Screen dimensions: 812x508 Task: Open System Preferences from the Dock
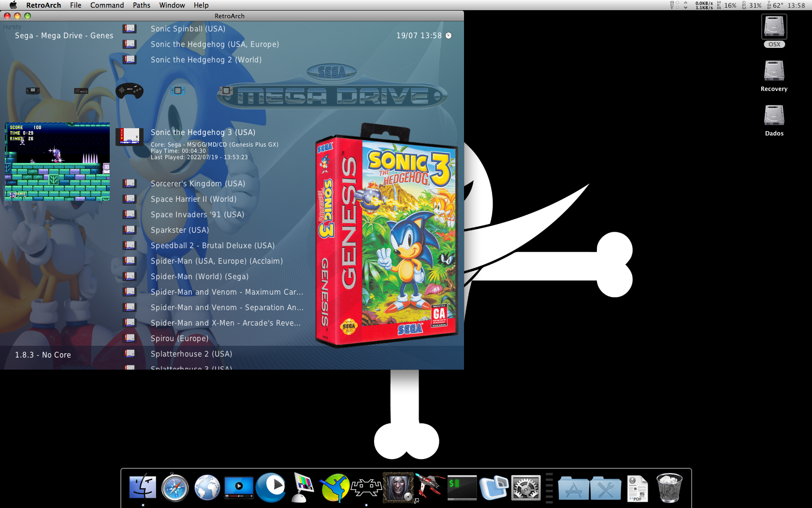pos(526,487)
